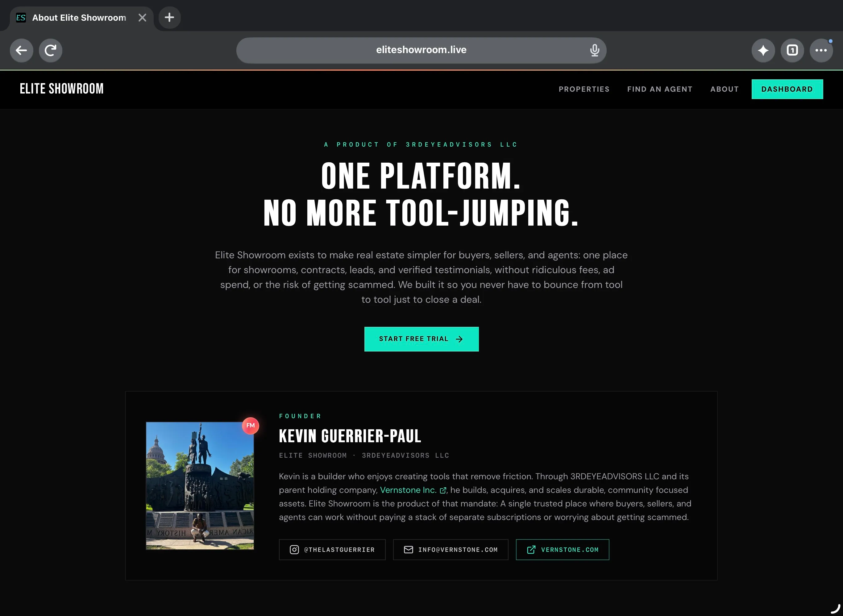Select the About nav link
This screenshot has width=843, height=616.
point(724,89)
